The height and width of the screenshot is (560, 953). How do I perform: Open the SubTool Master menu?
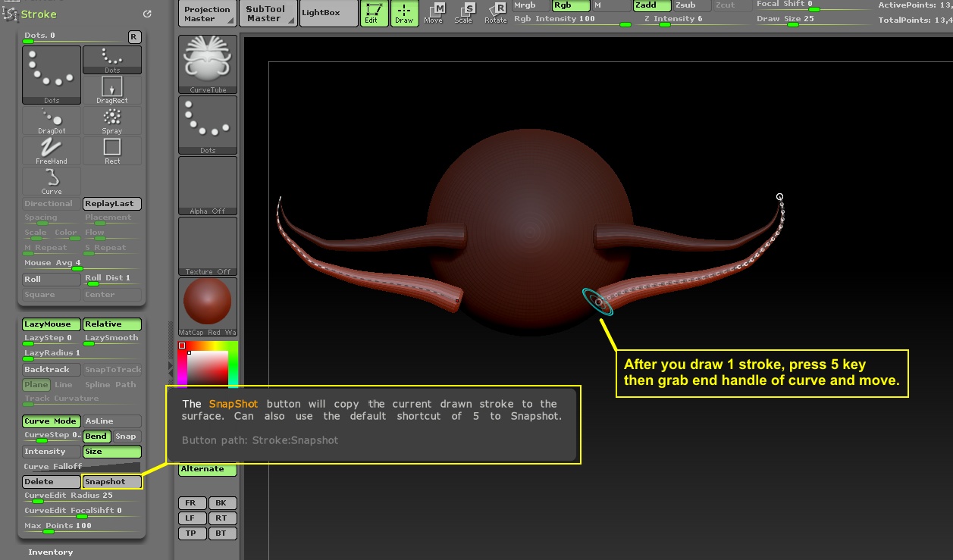click(x=265, y=14)
